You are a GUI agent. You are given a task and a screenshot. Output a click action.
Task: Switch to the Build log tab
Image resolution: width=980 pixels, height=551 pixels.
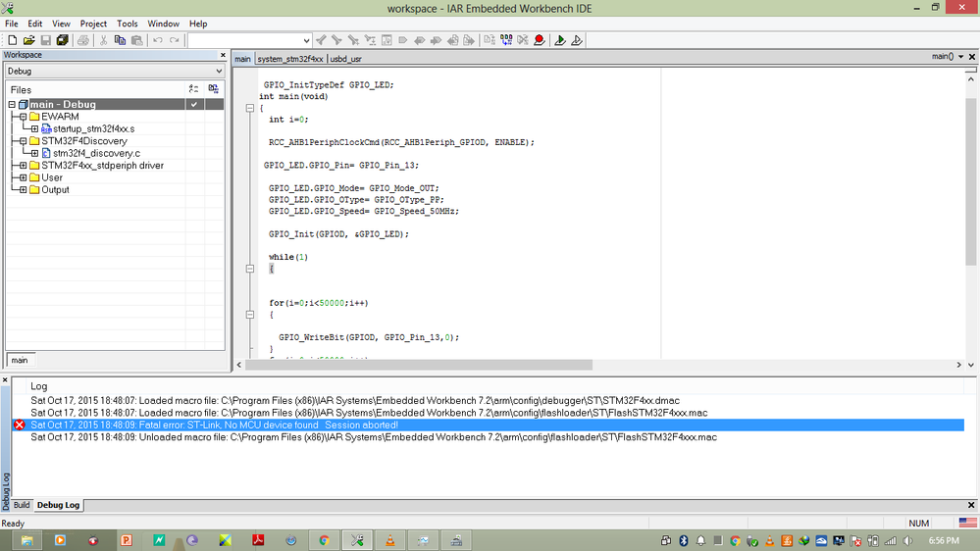pos(22,505)
